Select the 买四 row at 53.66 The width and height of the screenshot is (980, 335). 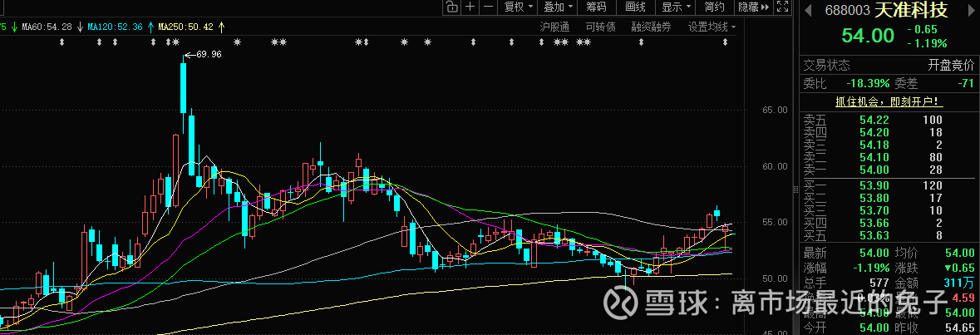[889, 223]
